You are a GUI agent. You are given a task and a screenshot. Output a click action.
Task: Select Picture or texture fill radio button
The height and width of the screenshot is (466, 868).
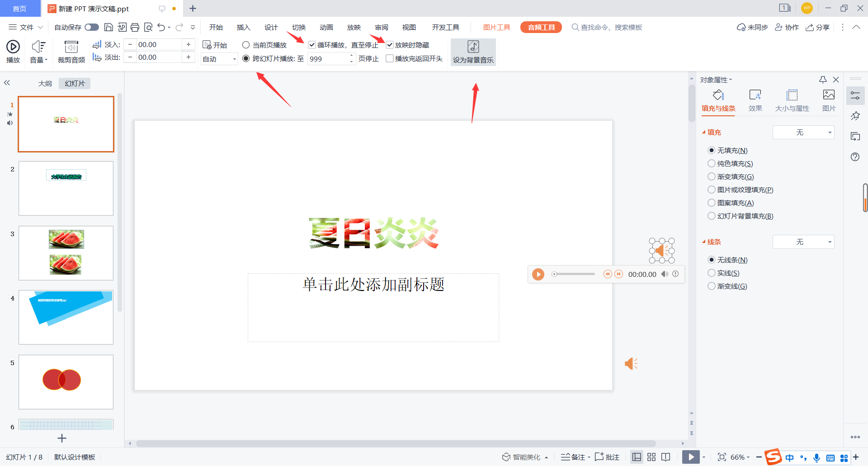[712, 190]
